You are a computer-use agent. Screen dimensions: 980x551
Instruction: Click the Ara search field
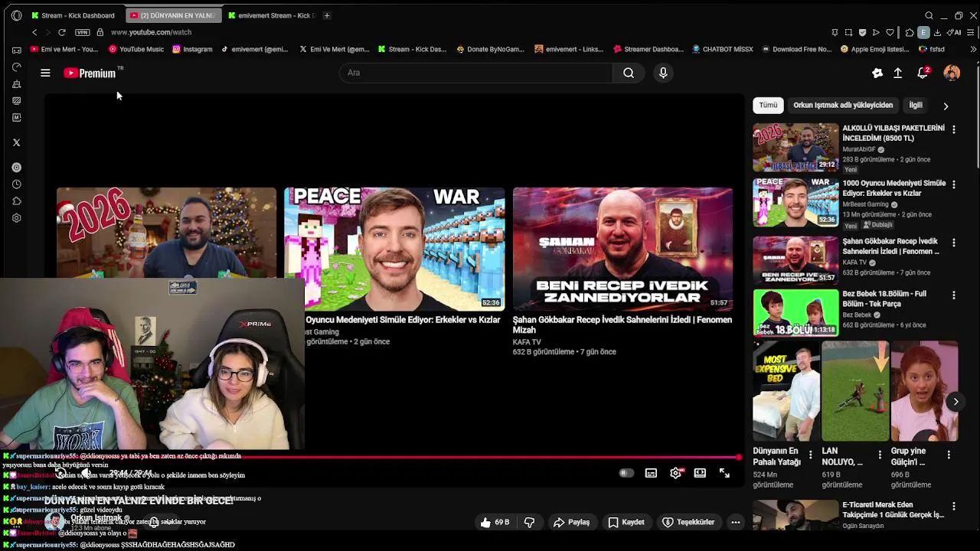point(475,73)
